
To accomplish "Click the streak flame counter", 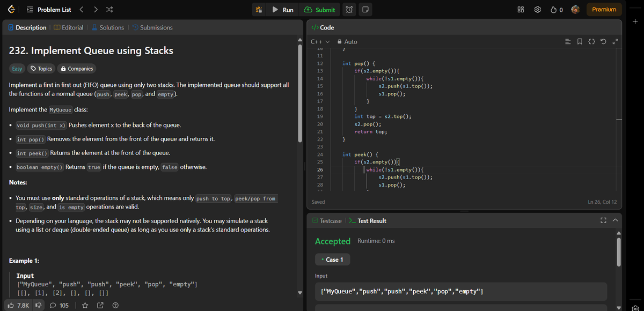I will [x=555, y=10].
